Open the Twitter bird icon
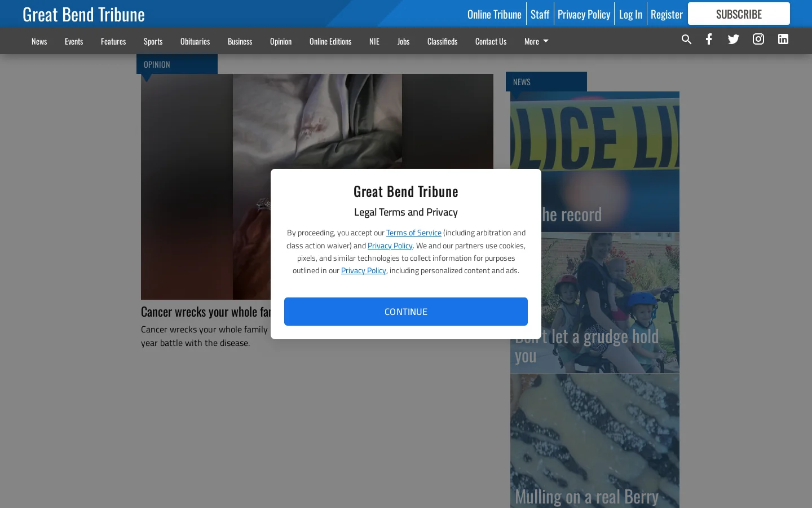812x508 pixels. point(734,39)
